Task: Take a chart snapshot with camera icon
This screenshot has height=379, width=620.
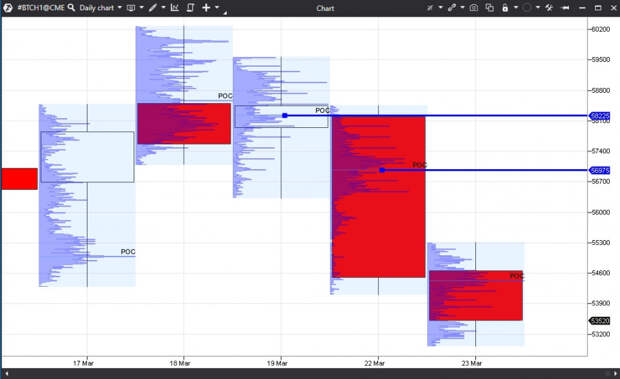Action: tap(474, 8)
